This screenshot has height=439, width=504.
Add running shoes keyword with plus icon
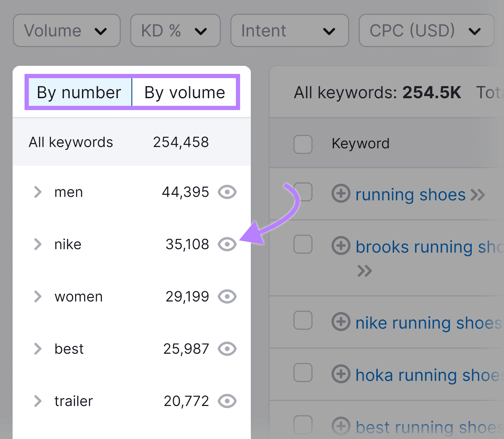pos(341,193)
